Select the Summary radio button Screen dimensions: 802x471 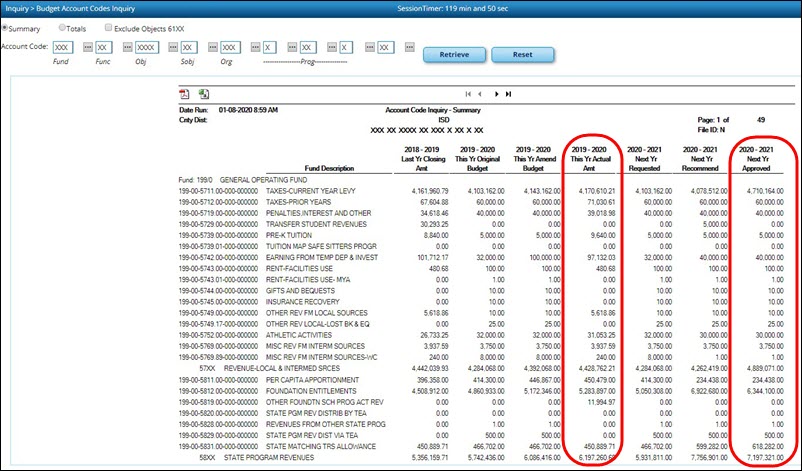pos(5,28)
